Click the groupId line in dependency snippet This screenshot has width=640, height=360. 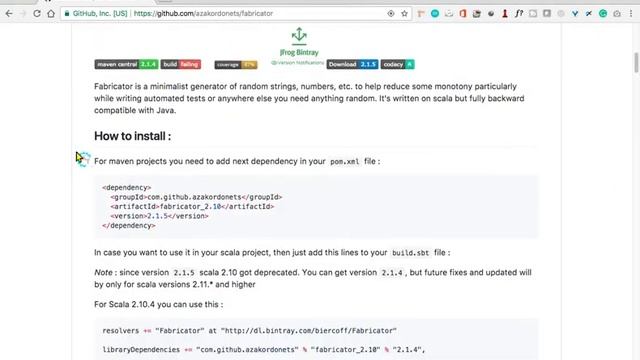pyautogui.click(x=196, y=197)
